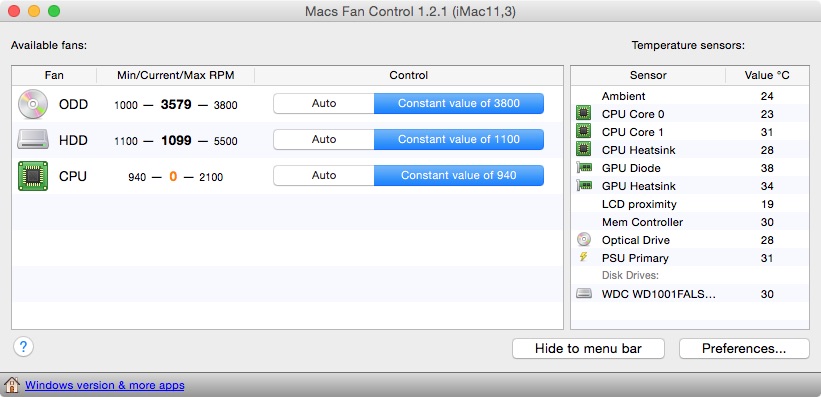The height and width of the screenshot is (397, 821).
Task: Click the GPU Heatsink card icon
Action: tap(583, 185)
